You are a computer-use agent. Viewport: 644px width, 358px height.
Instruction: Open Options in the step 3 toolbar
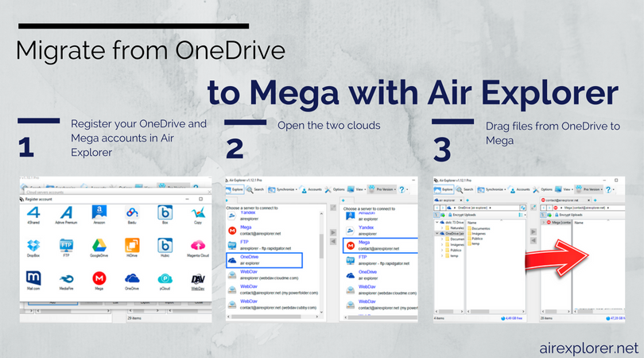pyautogui.click(x=543, y=189)
